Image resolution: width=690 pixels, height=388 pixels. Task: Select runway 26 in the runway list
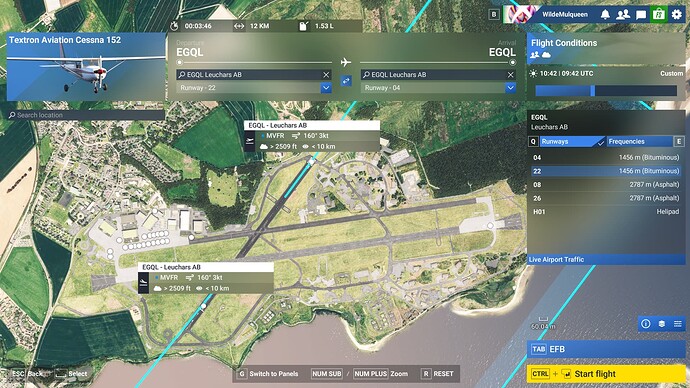[606, 198]
